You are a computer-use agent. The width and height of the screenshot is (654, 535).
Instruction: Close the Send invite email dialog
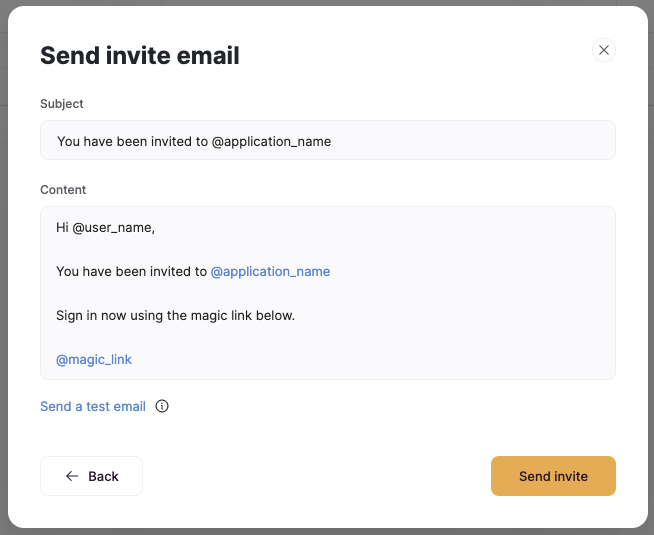pos(604,50)
